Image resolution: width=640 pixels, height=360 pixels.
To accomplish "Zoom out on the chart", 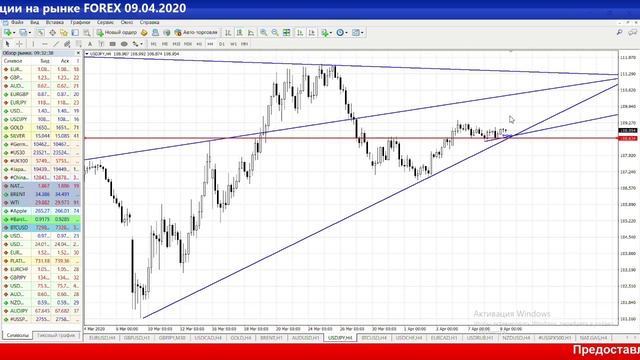I will (275, 32).
